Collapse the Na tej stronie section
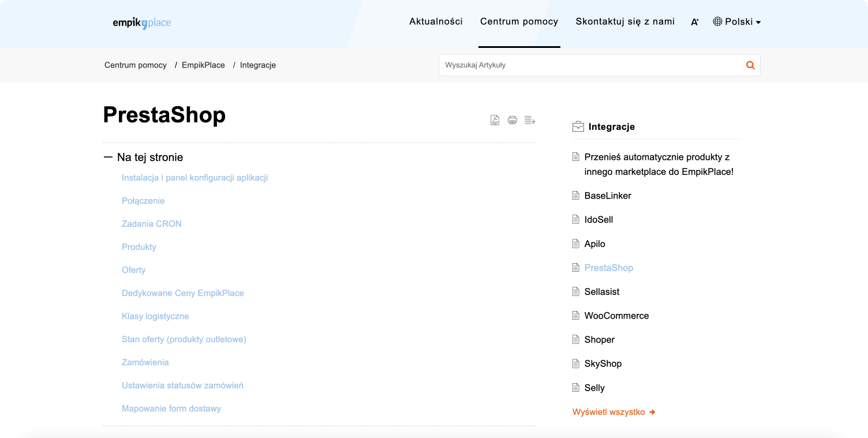 pos(108,157)
